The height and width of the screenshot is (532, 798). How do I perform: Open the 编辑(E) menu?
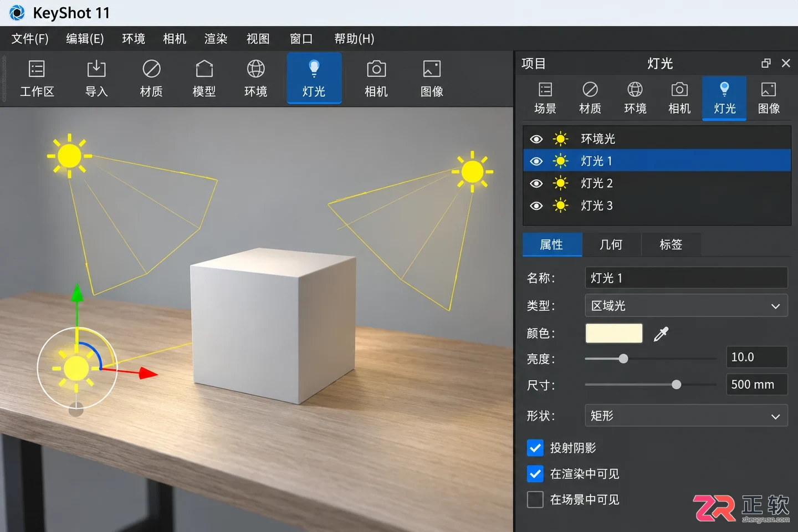click(85, 39)
